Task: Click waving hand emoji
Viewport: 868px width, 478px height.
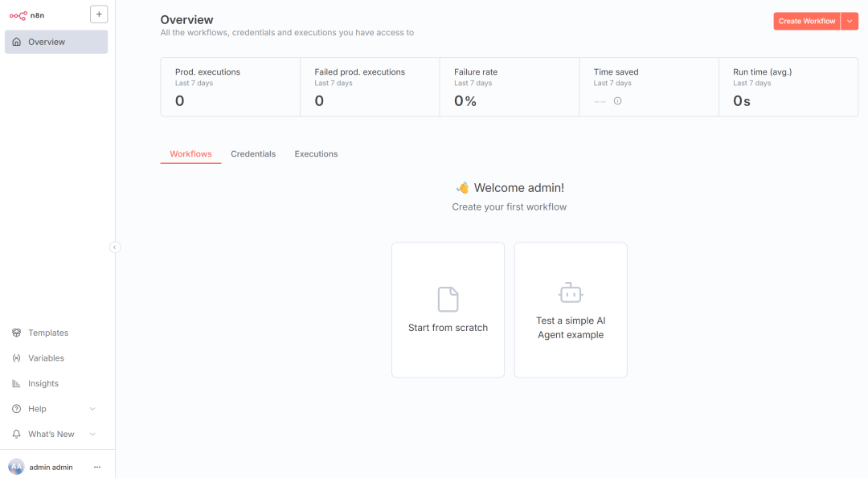Action: point(463,188)
